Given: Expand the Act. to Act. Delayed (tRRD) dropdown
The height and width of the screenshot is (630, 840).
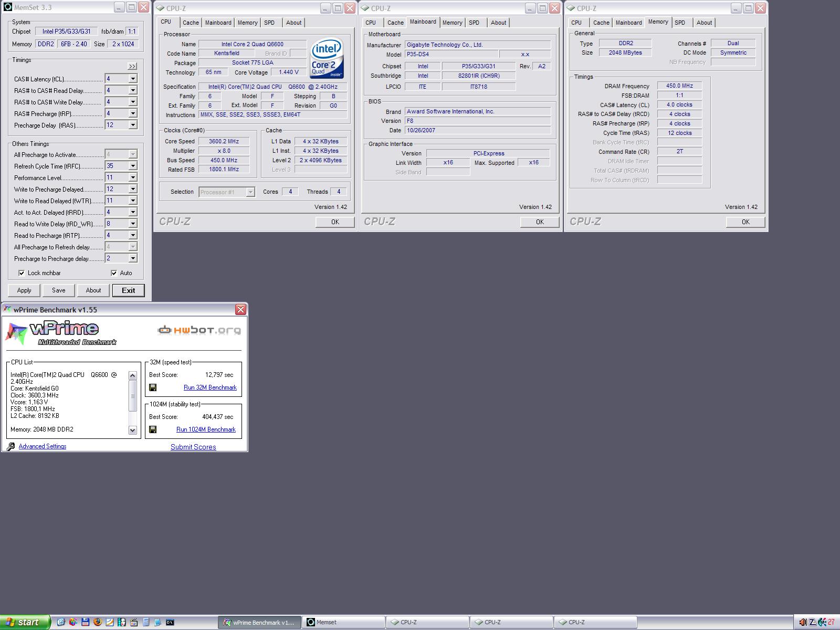Looking at the screenshot, I should [x=133, y=212].
